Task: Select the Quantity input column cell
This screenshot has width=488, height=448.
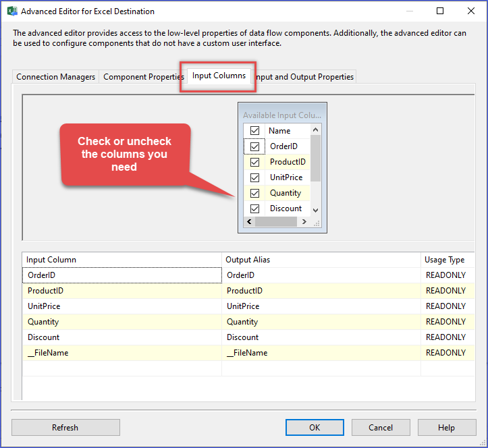Action: pos(122,322)
